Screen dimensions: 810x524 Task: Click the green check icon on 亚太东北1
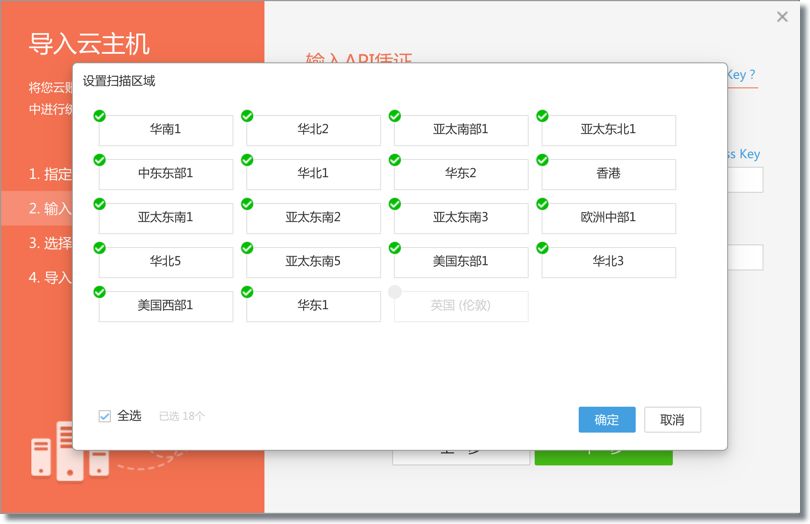[x=543, y=116]
